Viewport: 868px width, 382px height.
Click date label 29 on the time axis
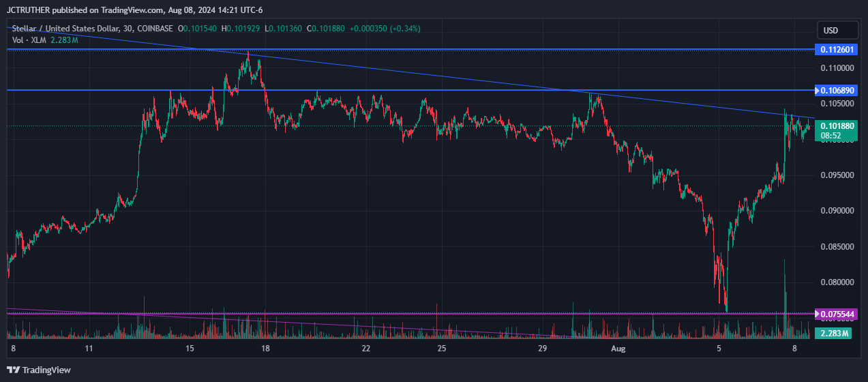point(543,349)
